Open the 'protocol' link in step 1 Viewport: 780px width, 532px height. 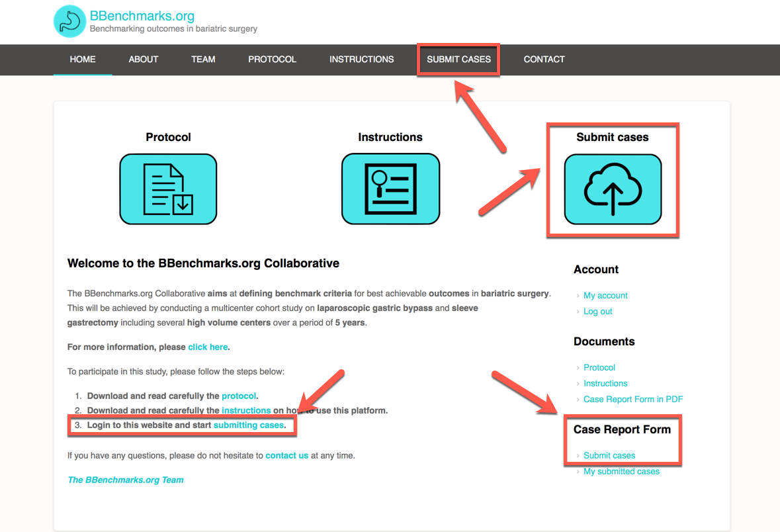pyautogui.click(x=239, y=396)
